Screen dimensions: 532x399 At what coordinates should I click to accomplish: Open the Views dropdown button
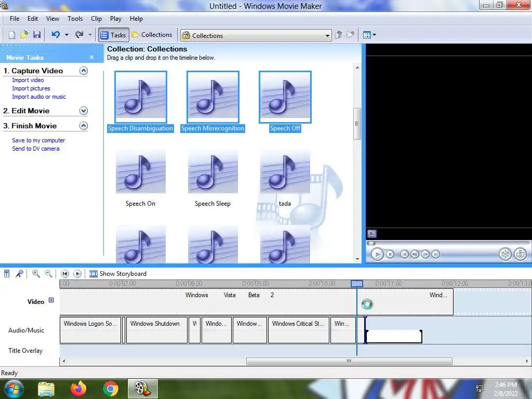[x=369, y=35]
